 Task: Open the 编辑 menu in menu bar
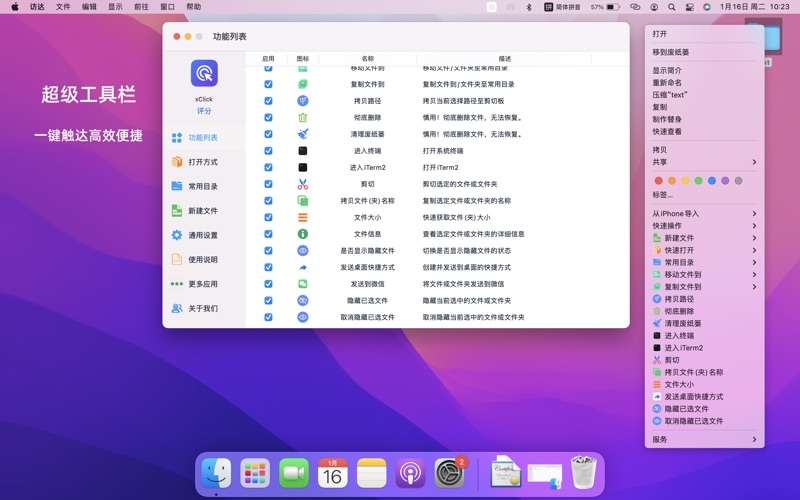coord(89,7)
